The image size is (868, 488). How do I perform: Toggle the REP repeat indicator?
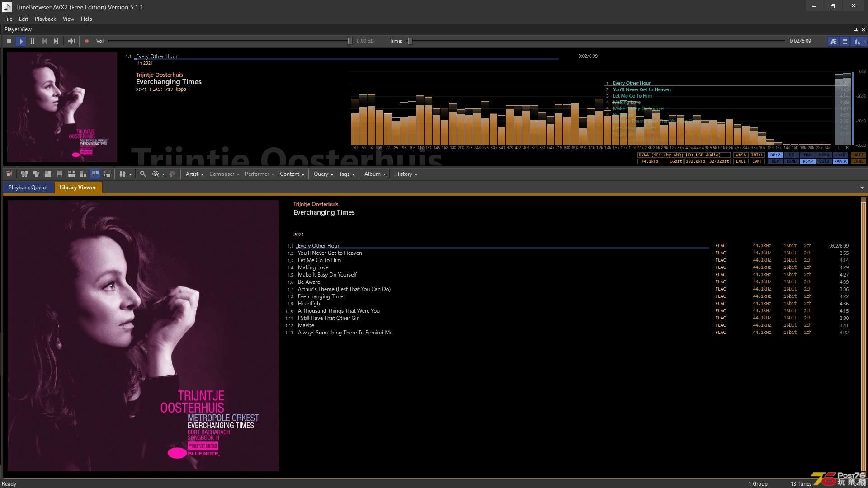pos(775,161)
